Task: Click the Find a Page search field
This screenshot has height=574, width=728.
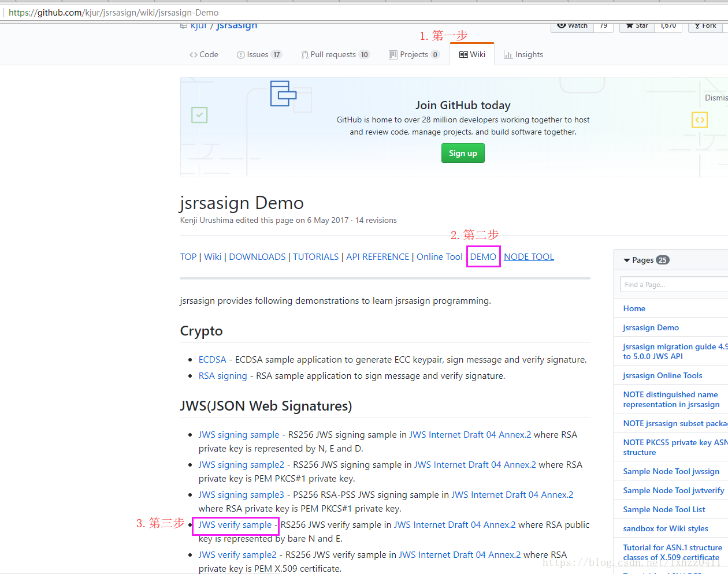Action: tap(674, 284)
